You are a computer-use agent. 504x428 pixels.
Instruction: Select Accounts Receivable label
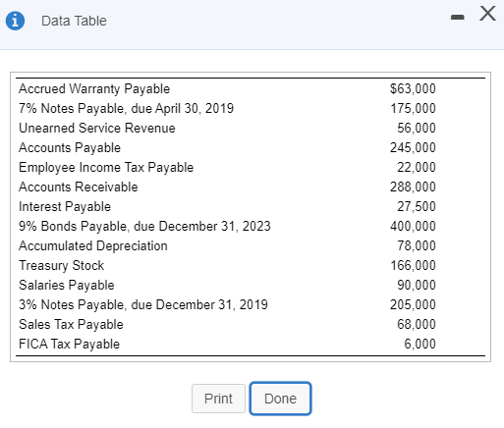pos(79,187)
